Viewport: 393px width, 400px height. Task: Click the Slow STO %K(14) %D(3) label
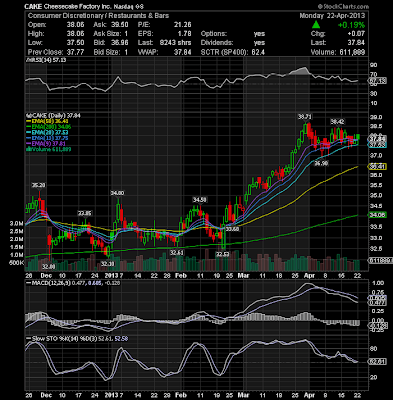65,339
